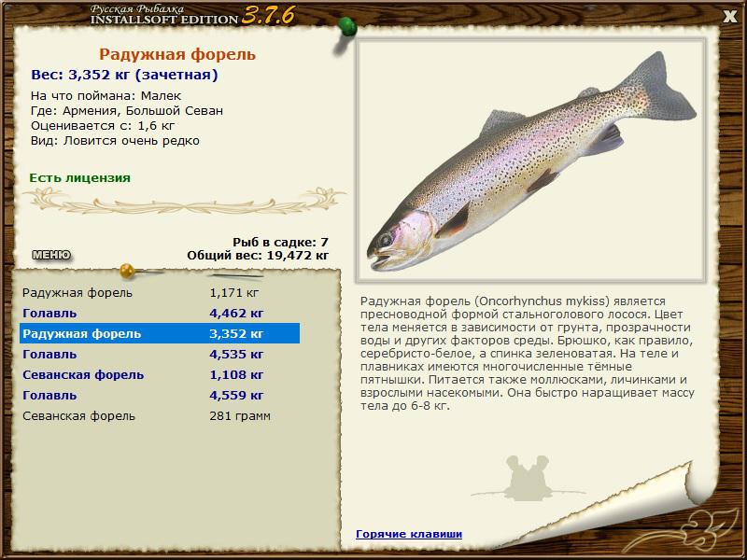Close the fish catch window

pos(729,17)
